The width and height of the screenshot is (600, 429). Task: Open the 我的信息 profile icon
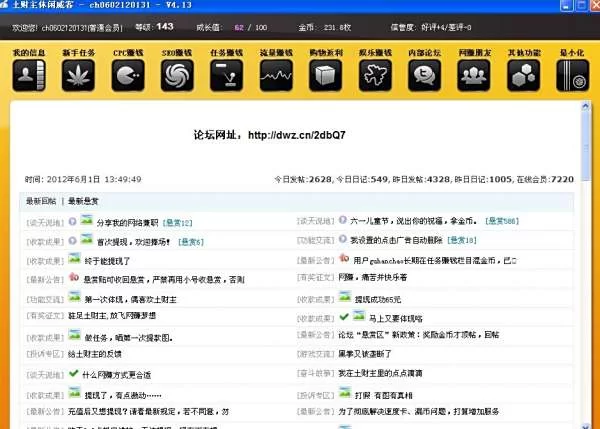(x=27, y=73)
